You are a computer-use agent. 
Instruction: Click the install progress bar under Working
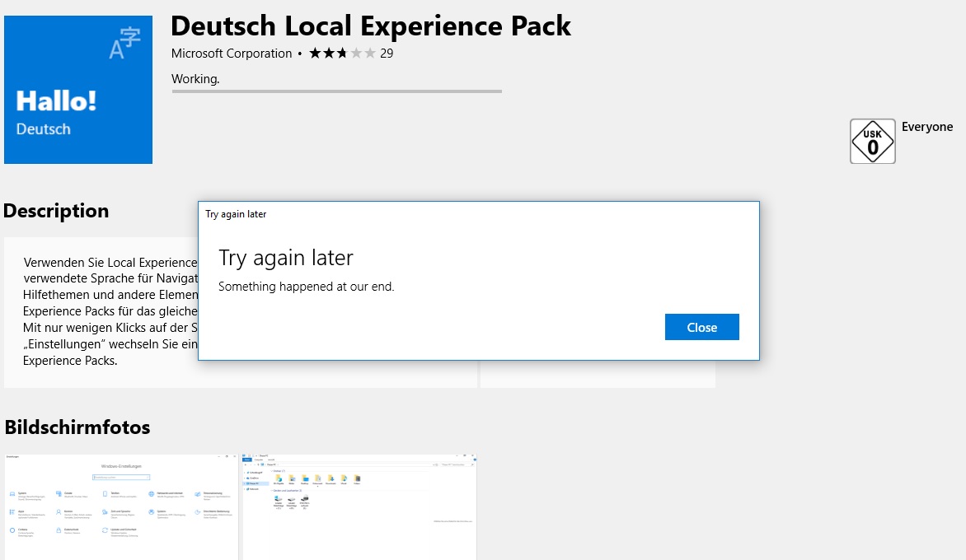(337, 91)
